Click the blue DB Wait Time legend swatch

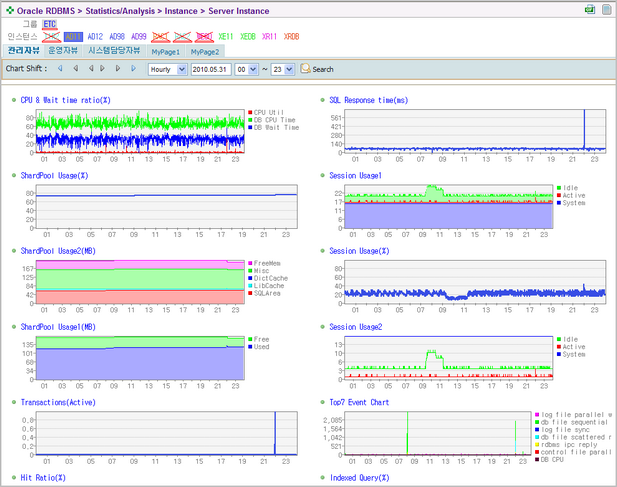click(250, 127)
